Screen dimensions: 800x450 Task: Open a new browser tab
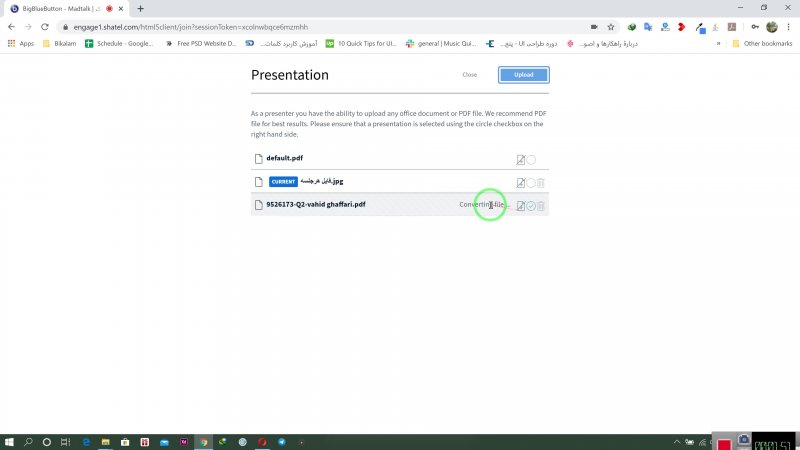[x=140, y=8]
